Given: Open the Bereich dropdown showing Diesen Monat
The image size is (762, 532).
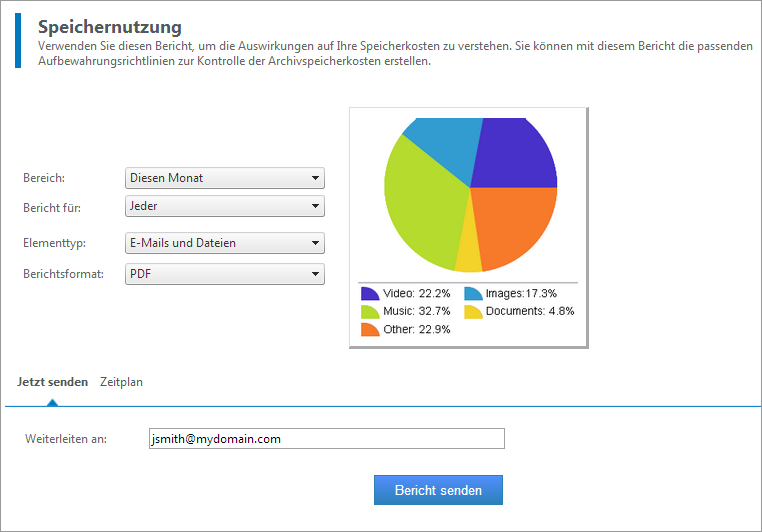Looking at the screenshot, I should click(x=225, y=178).
